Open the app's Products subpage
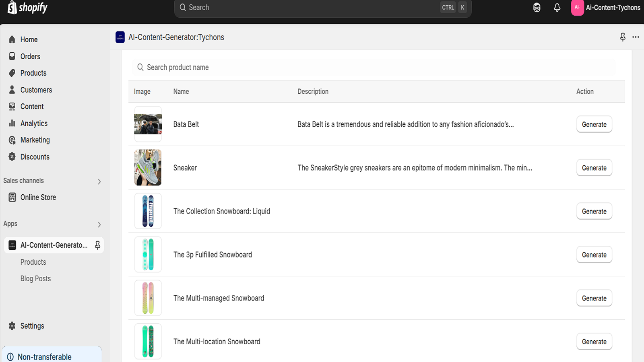 pos(33,262)
